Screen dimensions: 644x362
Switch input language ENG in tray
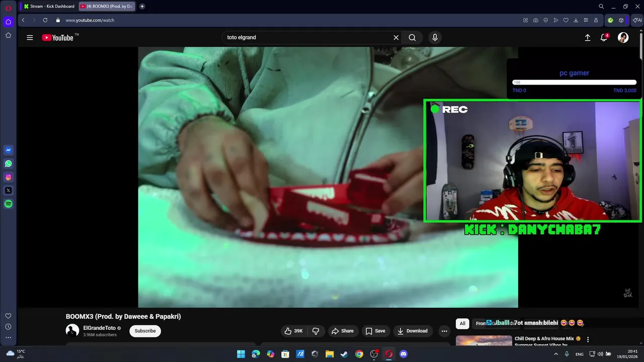coord(580,354)
